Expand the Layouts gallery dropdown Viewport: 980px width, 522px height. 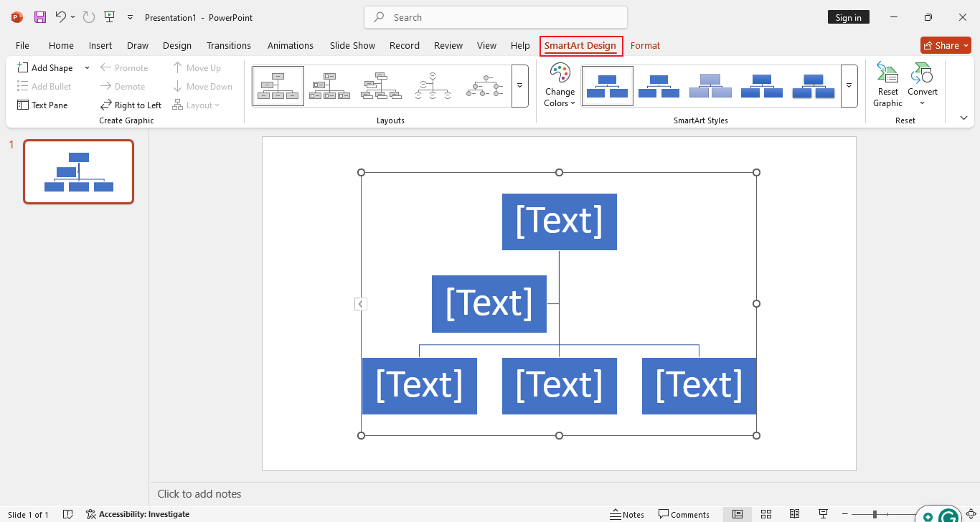519,85
